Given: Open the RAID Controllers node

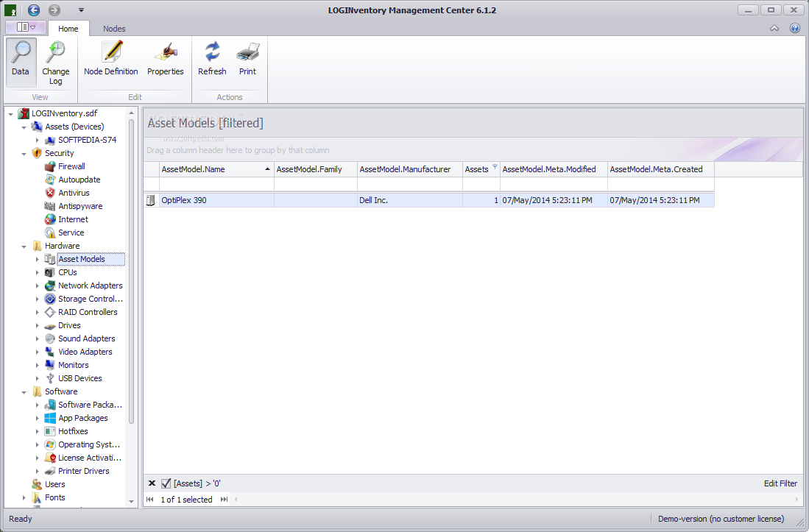Looking at the screenshot, I should coord(88,312).
